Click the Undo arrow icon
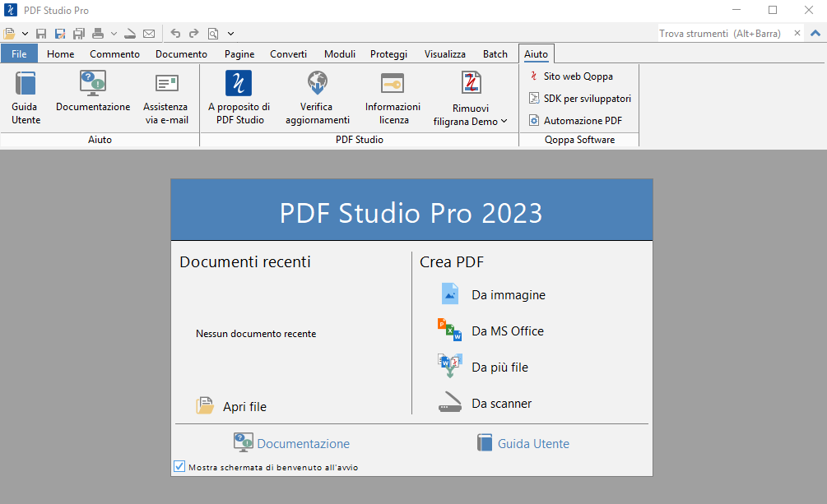 (x=175, y=34)
